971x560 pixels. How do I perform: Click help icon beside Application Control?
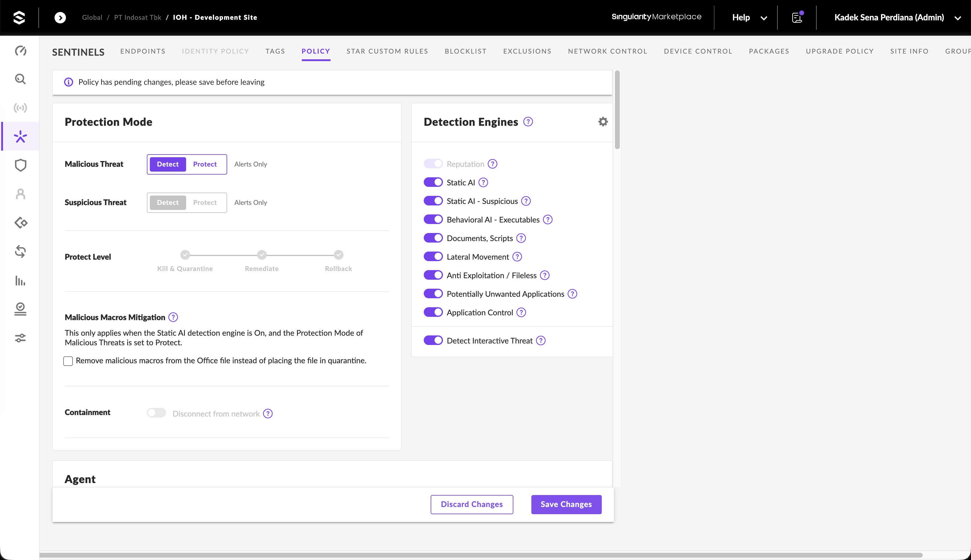pos(521,313)
